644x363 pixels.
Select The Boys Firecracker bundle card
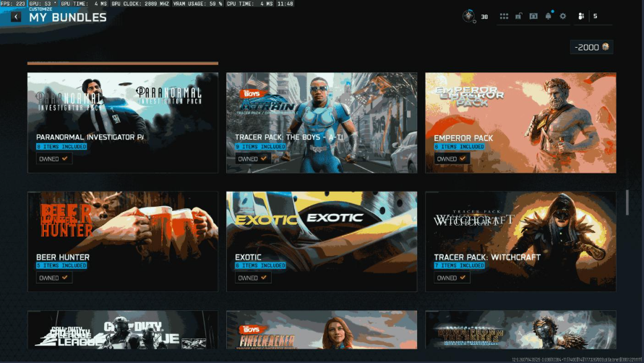(322, 330)
